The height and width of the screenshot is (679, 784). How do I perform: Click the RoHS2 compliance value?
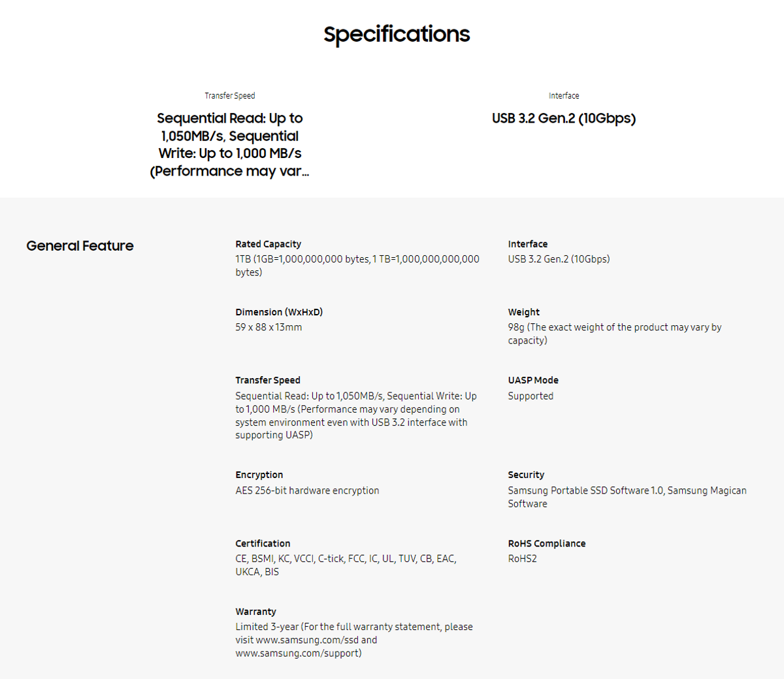coord(523,559)
